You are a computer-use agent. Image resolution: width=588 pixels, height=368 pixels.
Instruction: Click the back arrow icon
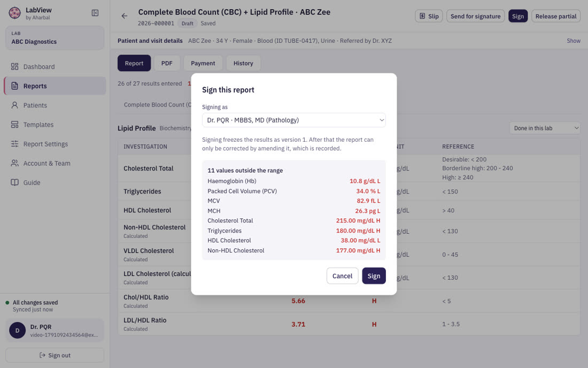coord(125,16)
